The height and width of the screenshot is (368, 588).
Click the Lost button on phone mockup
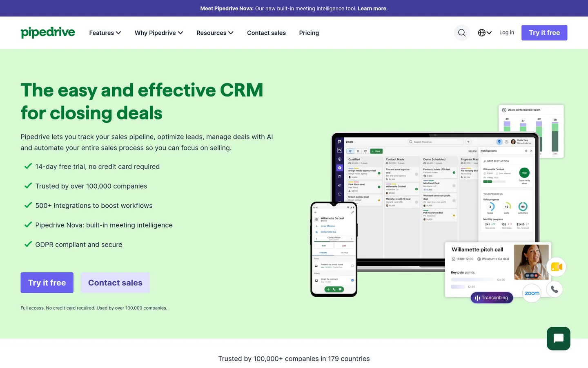(344, 246)
